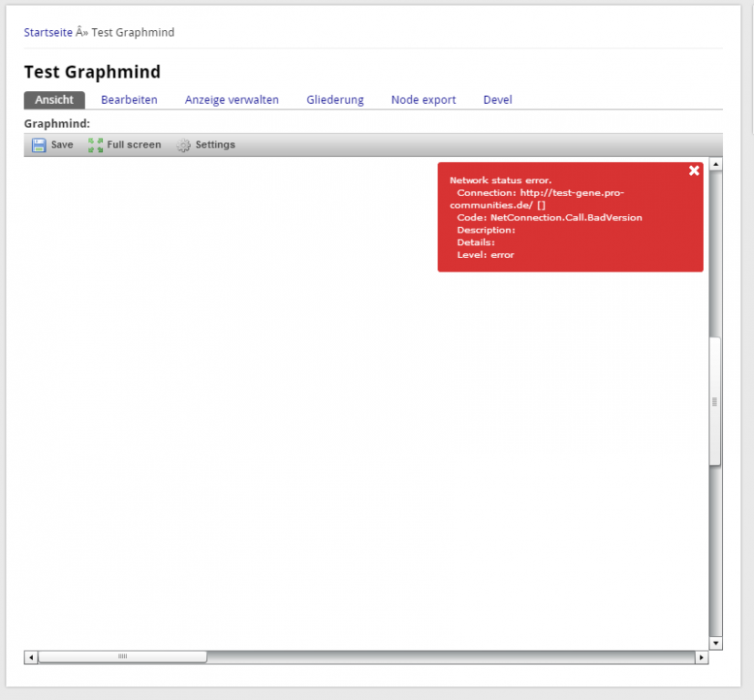Go to the Node export tab
Viewport: 754px width, 700px height.
point(423,100)
